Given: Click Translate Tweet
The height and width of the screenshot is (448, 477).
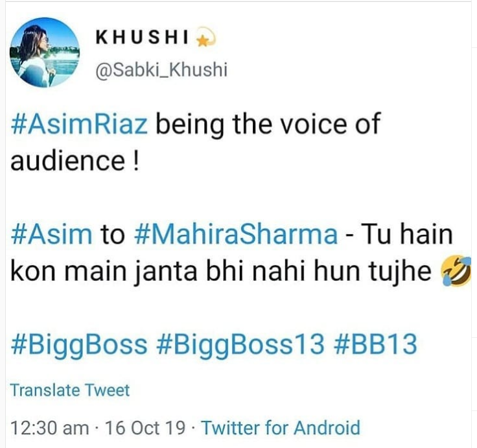Looking at the screenshot, I should coord(70,390).
